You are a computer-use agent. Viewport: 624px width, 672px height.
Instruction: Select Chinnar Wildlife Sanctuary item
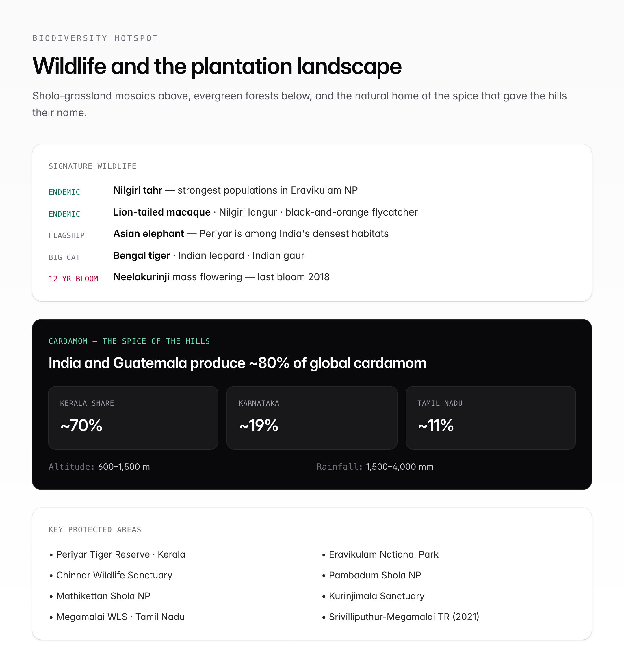(110, 576)
